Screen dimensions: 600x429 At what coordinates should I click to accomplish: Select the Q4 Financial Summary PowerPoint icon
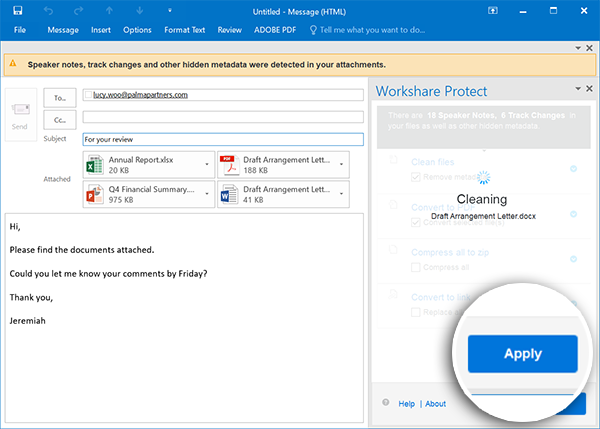(95, 194)
